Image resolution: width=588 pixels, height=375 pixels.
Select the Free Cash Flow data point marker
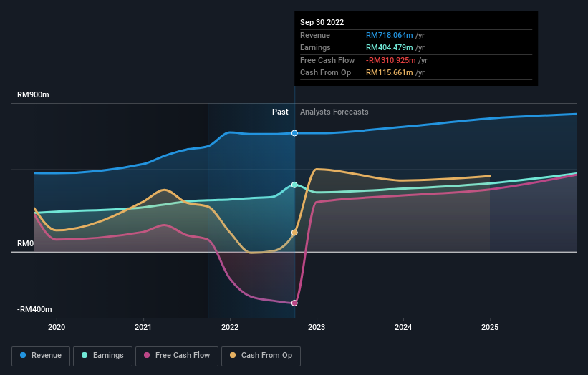(x=295, y=303)
